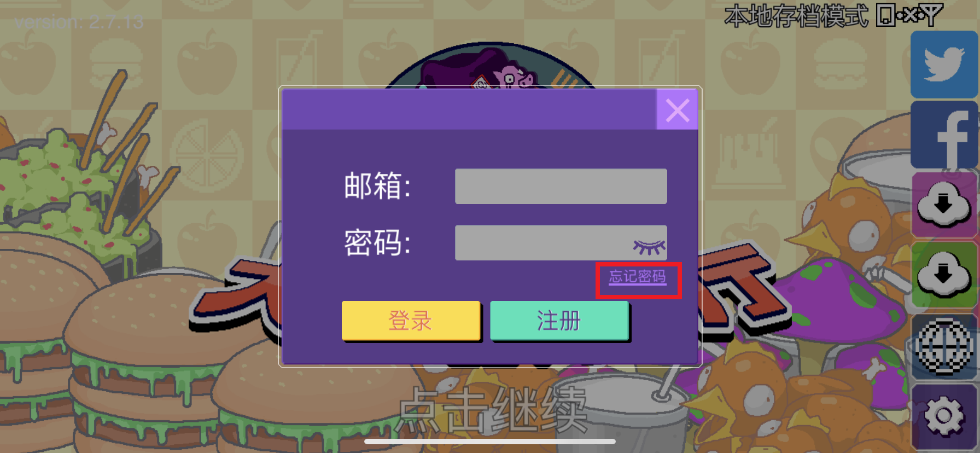
Task: Open the Facebook page icon
Action: (x=944, y=135)
